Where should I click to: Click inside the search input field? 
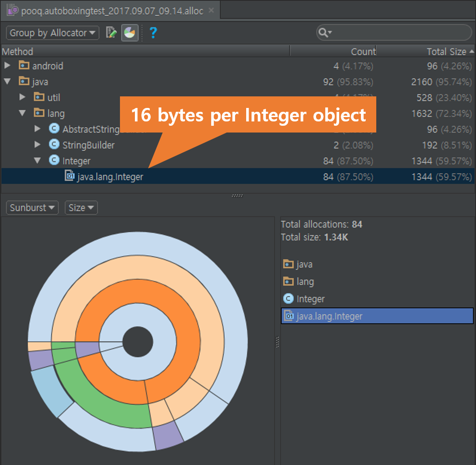[x=400, y=33]
